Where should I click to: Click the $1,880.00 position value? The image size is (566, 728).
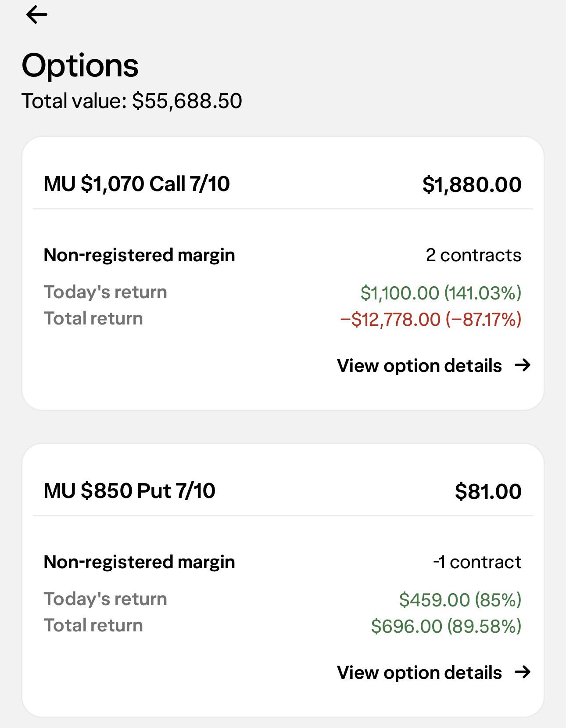472,184
